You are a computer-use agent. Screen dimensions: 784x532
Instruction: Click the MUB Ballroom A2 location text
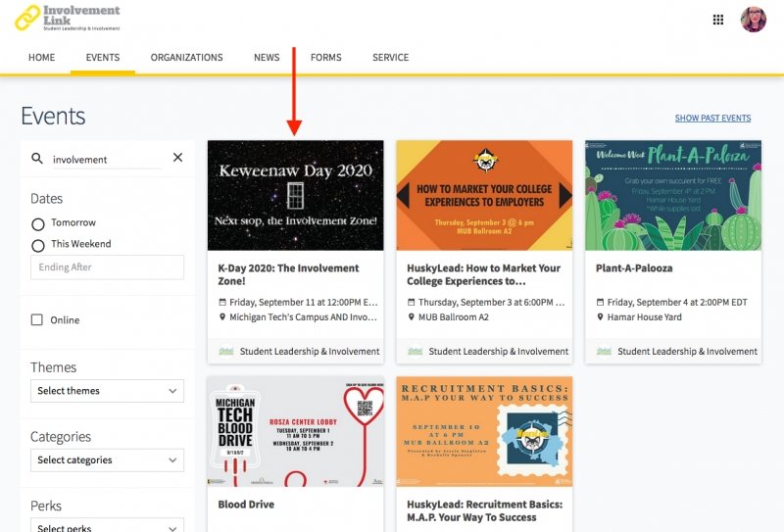(x=454, y=317)
